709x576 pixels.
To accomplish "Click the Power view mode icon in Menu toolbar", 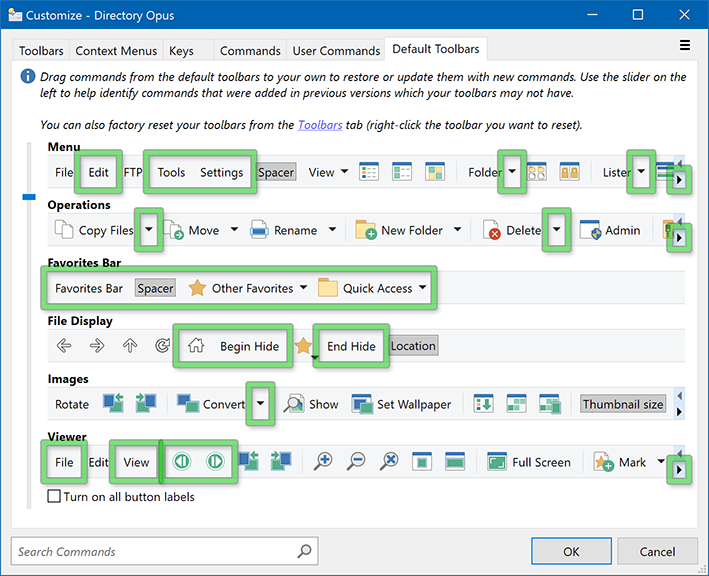I will click(x=402, y=172).
